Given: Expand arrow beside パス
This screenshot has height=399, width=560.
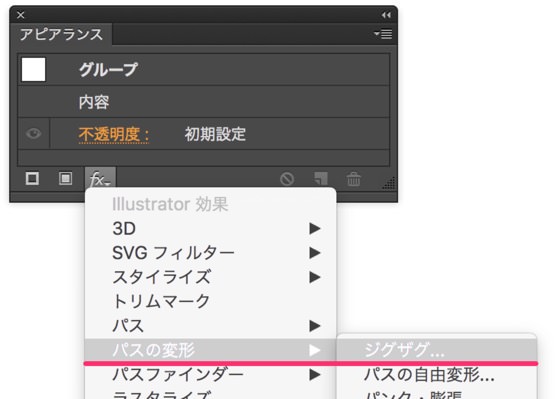Looking at the screenshot, I should point(315,326).
